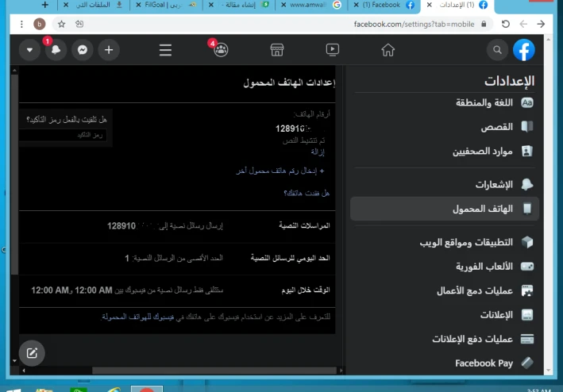Select Facebook Pay settings item
563x392 pixels.
[x=445, y=363]
